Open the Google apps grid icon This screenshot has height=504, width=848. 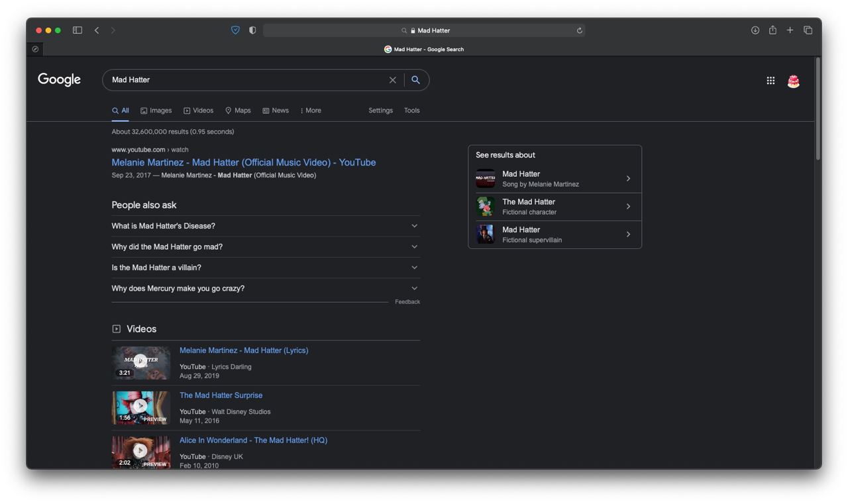[770, 81]
